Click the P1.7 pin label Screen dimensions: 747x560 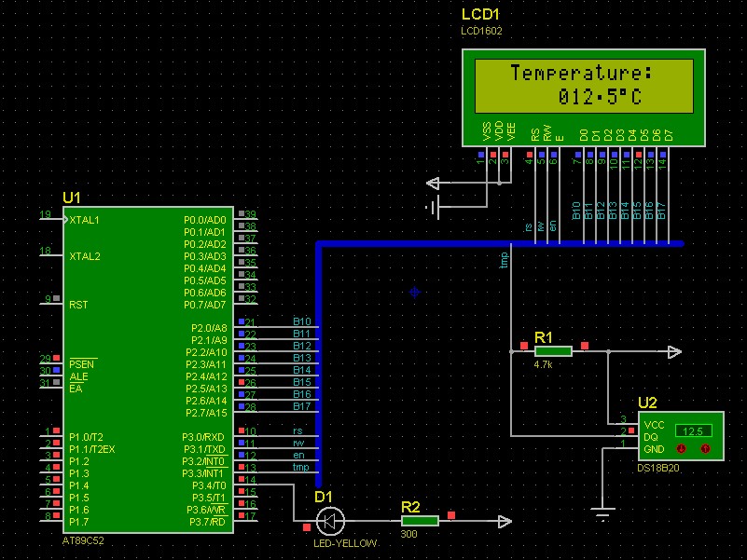pos(78,522)
